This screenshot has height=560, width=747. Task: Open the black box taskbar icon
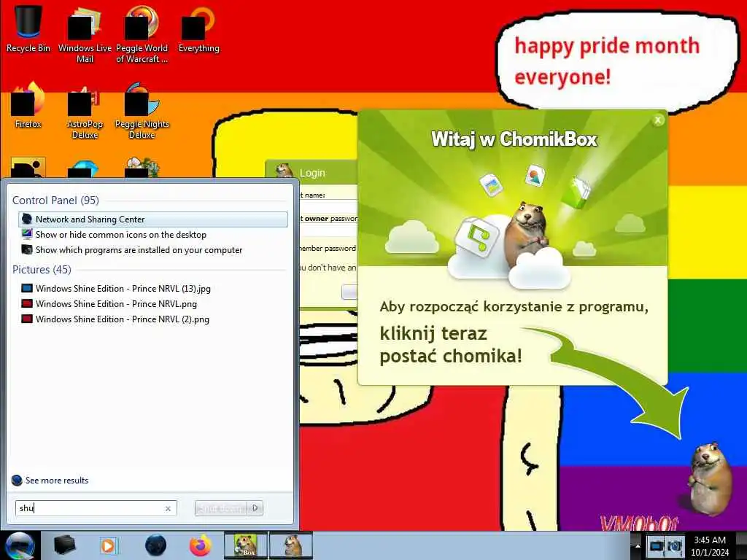[x=64, y=545]
